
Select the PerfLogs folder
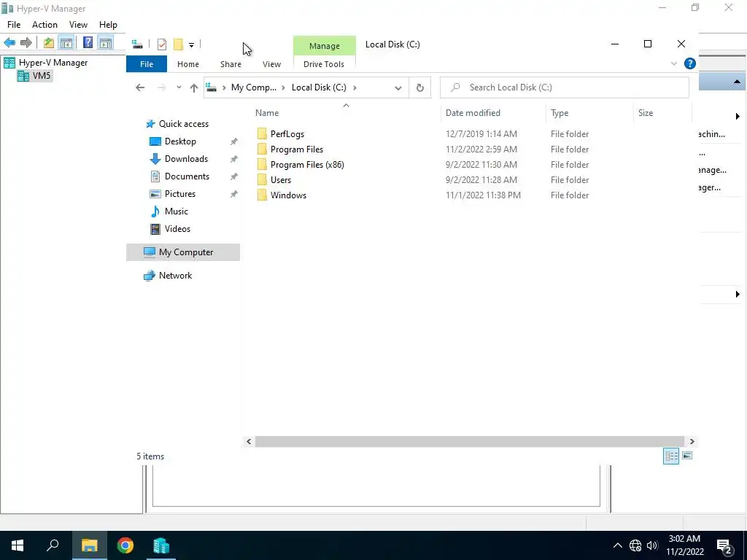tap(287, 134)
